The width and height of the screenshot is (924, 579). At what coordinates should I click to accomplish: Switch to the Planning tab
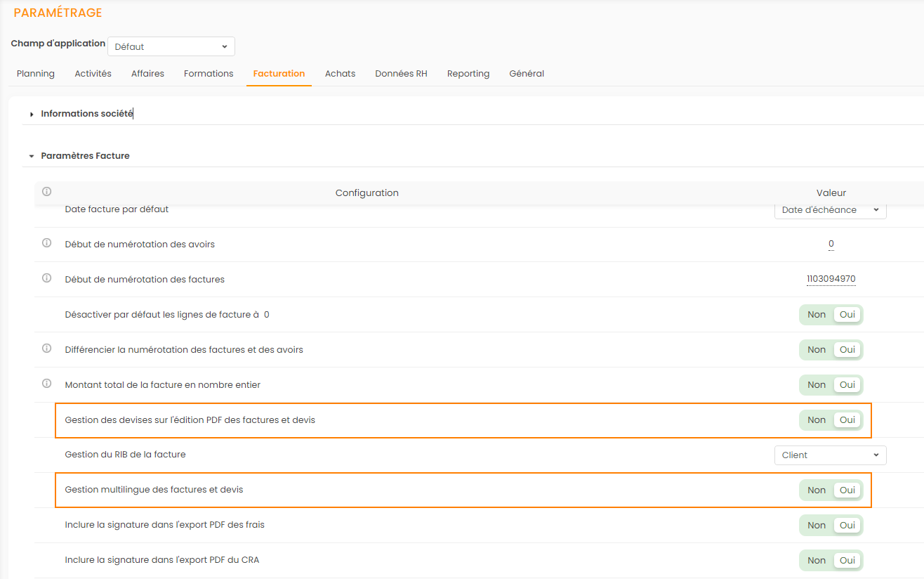36,74
